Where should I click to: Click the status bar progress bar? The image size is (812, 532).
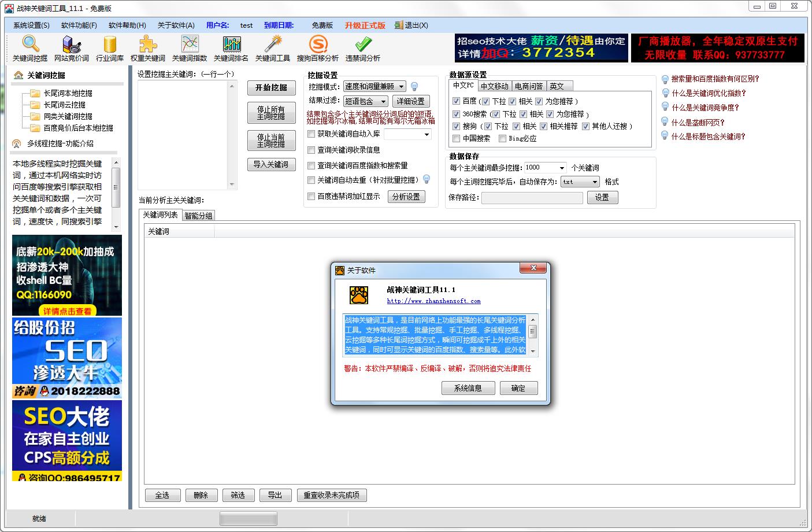(x=249, y=519)
